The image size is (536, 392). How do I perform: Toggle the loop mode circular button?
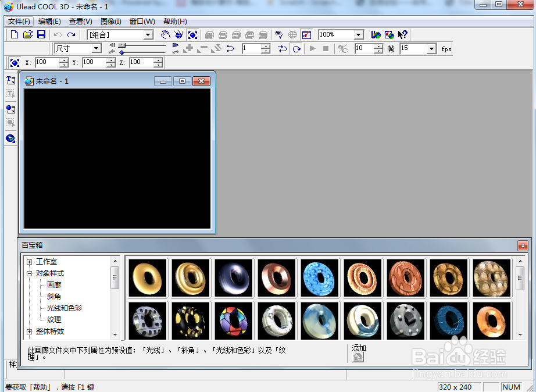[296, 49]
